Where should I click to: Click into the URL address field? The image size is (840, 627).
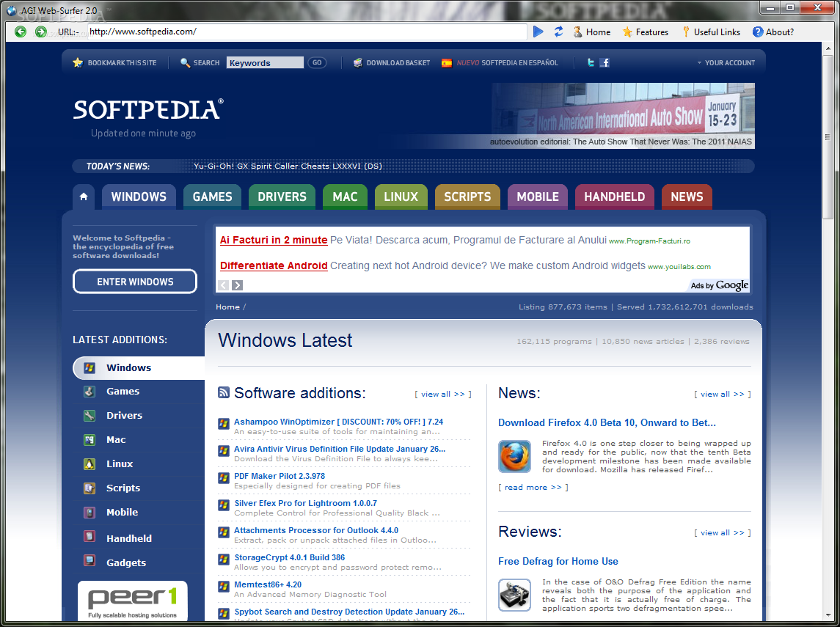coord(307,32)
